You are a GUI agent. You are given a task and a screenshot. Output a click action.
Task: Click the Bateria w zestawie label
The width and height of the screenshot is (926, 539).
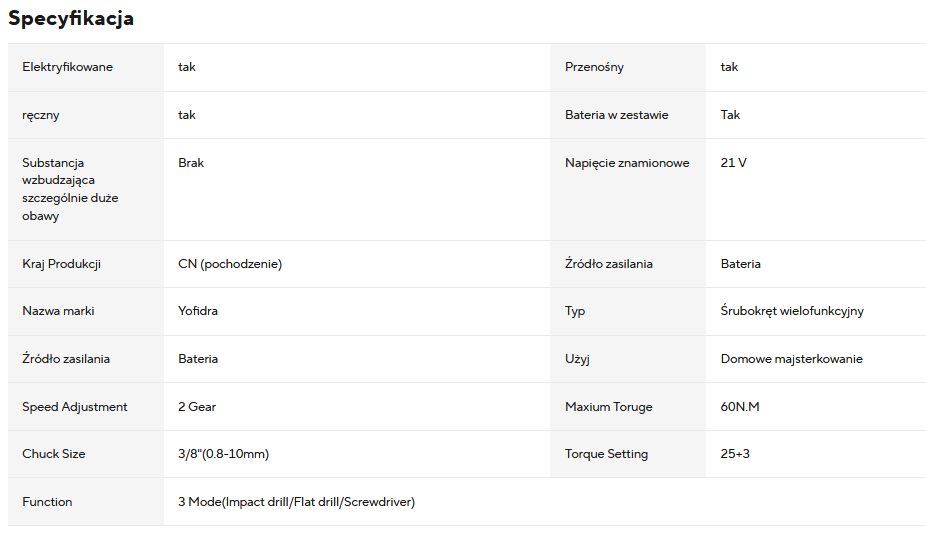click(x=617, y=115)
